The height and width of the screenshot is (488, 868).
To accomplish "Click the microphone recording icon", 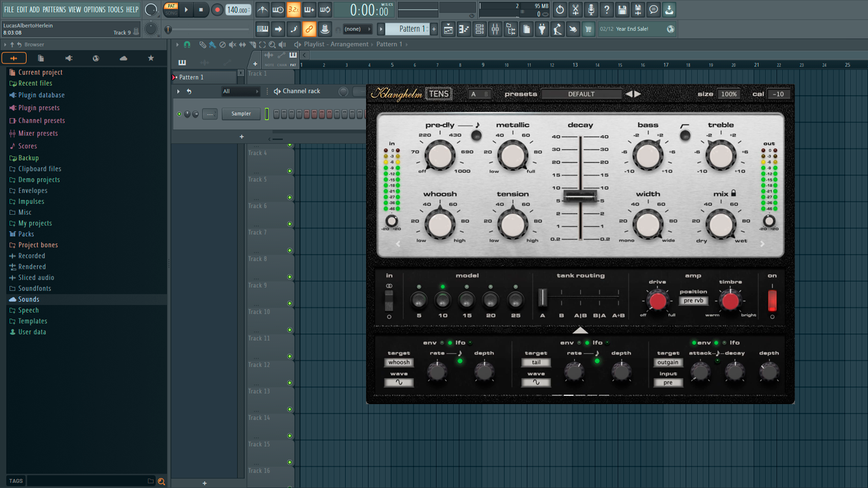I will click(591, 10).
